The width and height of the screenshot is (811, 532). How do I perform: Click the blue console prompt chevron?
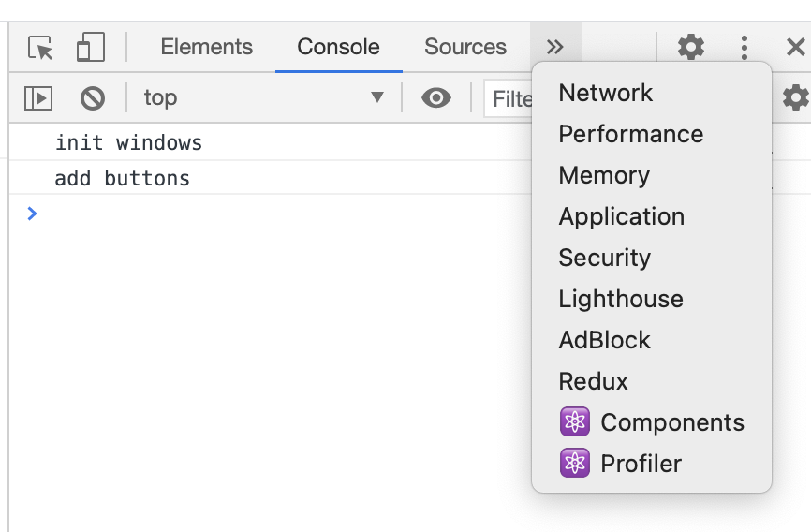(33, 214)
